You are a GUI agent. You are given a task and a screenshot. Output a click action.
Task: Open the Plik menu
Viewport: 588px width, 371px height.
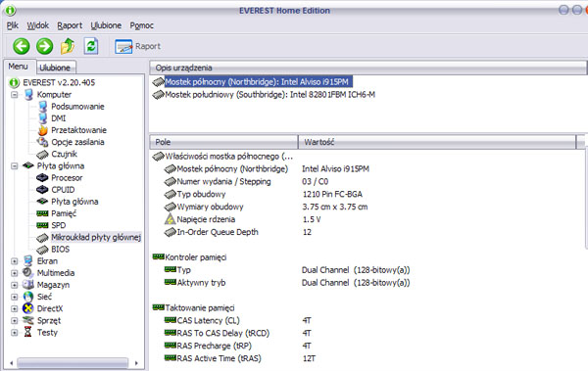click(x=13, y=25)
